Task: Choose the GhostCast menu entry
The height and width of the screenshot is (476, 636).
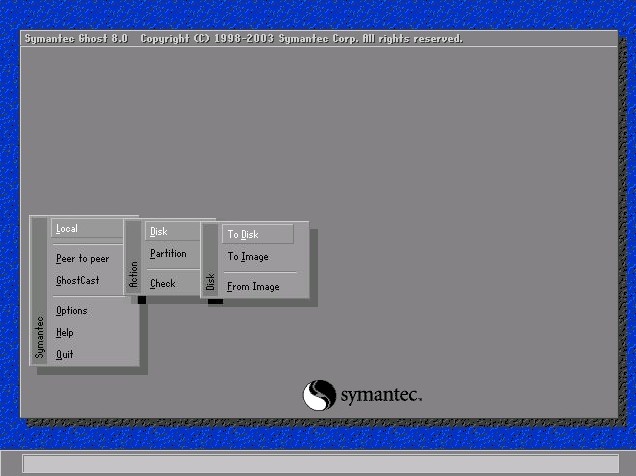Action: 78,280
